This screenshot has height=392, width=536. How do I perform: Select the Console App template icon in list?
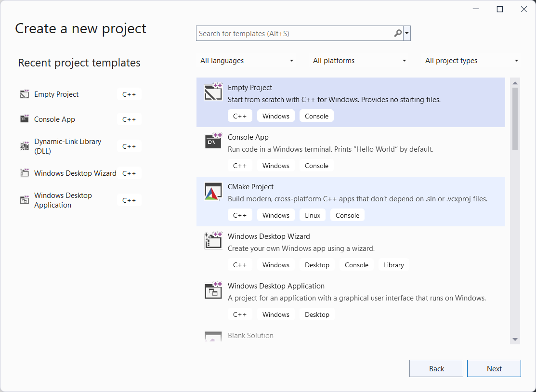(213, 142)
